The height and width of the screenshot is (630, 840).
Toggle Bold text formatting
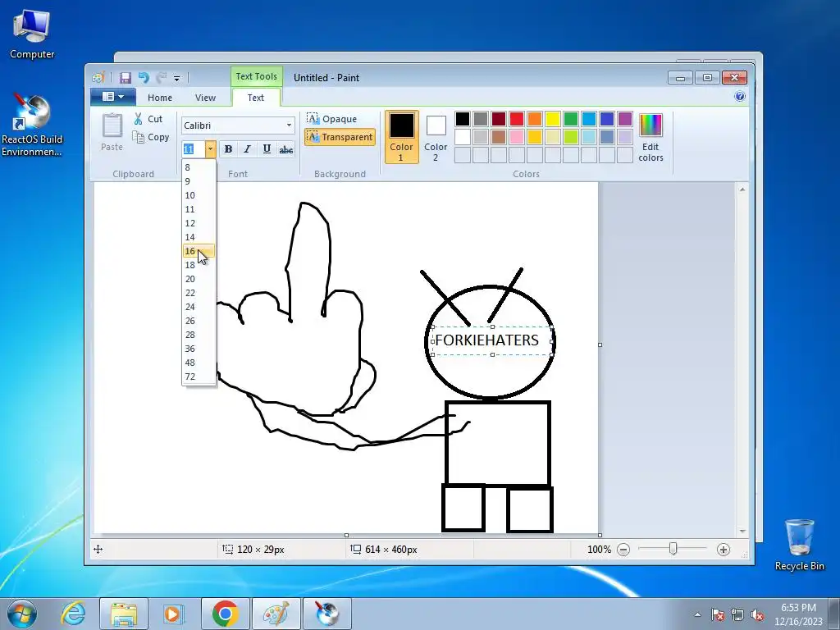(x=228, y=149)
